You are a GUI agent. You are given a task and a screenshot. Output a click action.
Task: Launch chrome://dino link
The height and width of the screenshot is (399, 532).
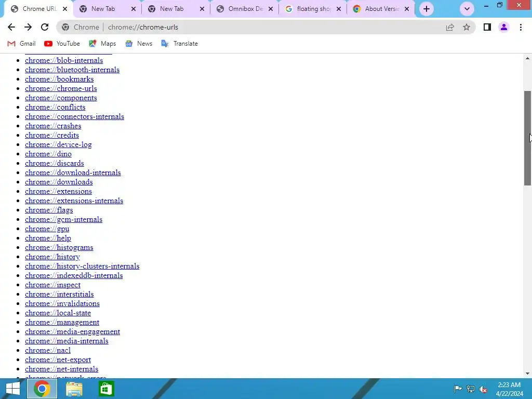click(48, 154)
